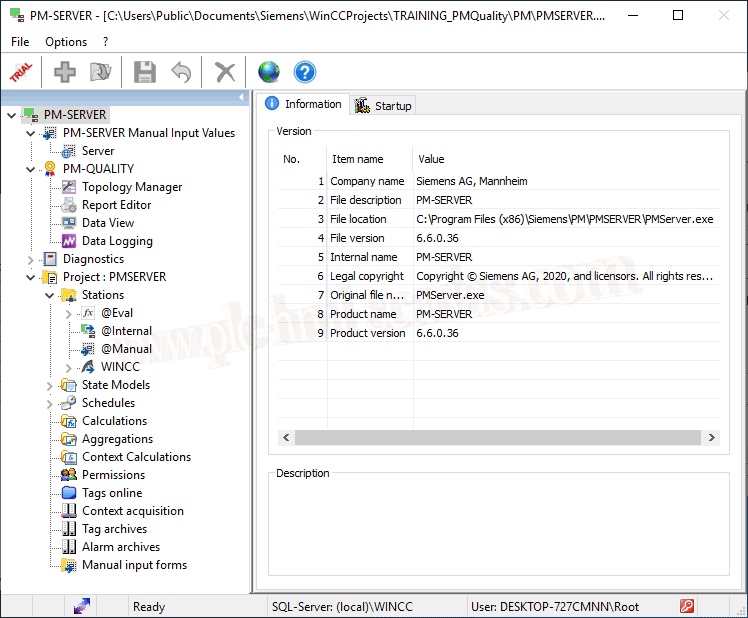The height and width of the screenshot is (618, 748).
Task: Expand the Schedules tree node
Action: pos(50,403)
